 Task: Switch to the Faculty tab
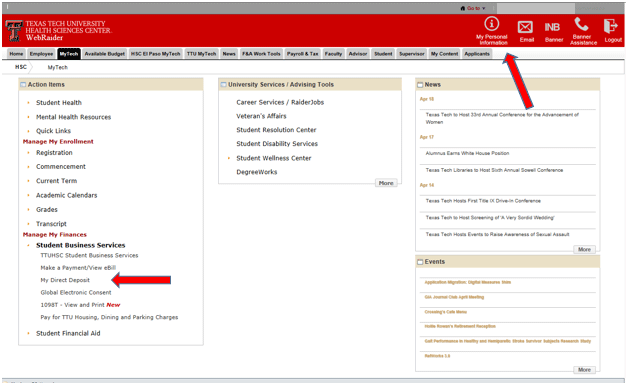[333, 54]
